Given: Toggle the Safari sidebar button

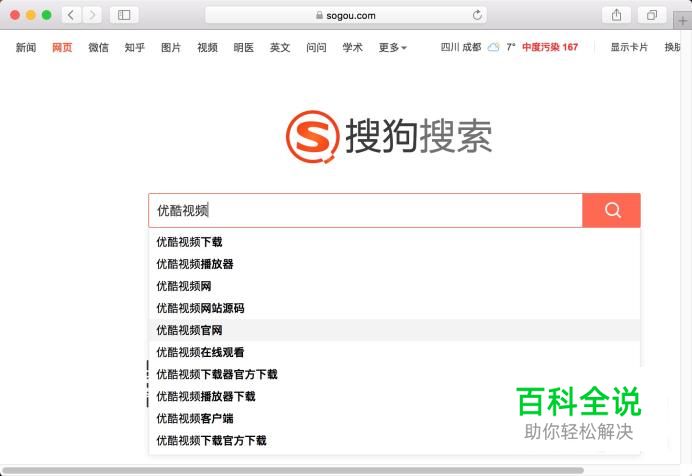Looking at the screenshot, I should pos(124,15).
